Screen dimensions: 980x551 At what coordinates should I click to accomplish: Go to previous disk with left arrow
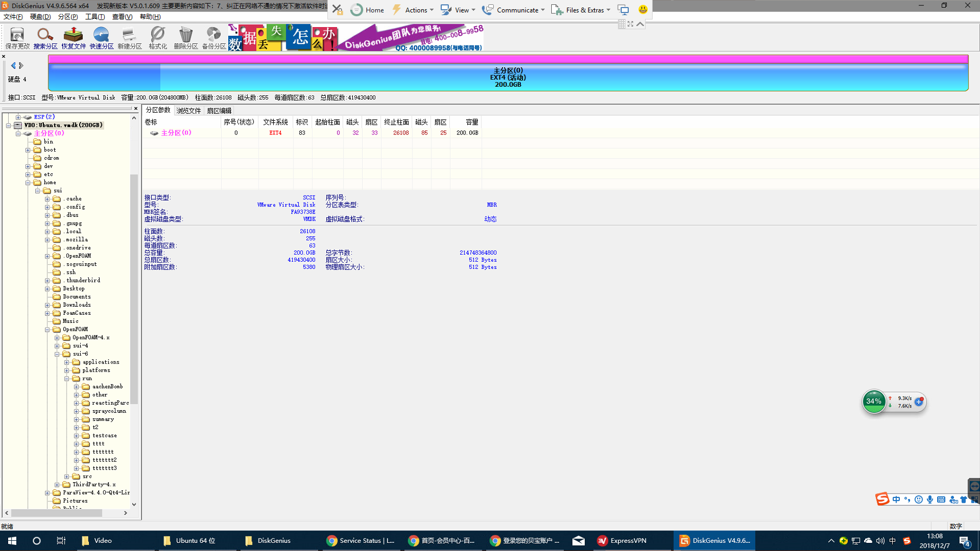click(x=14, y=66)
